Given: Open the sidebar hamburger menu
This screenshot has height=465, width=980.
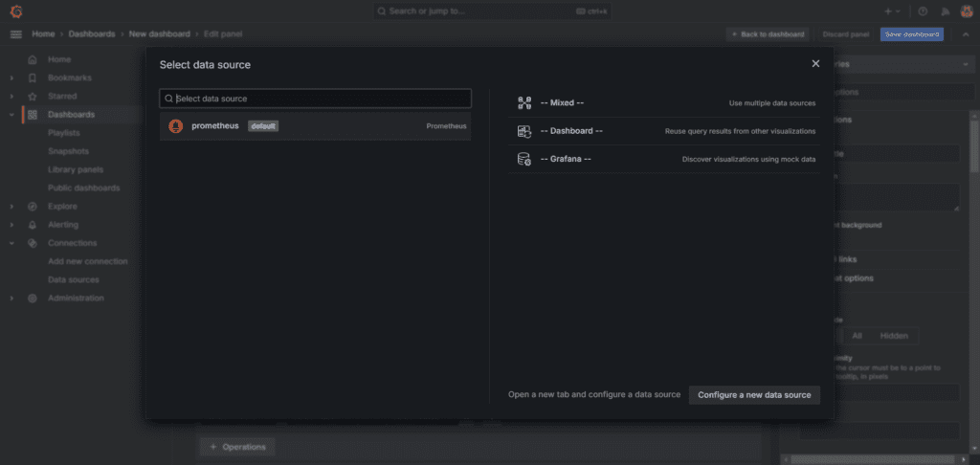Looking at the screenshot, I should click(x=16, y=34).
